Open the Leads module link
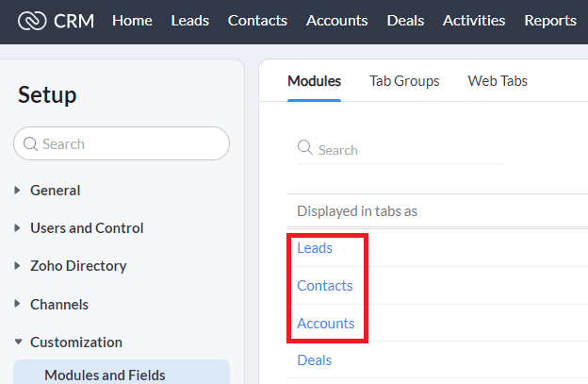588x384 pixels. [315, 248]
